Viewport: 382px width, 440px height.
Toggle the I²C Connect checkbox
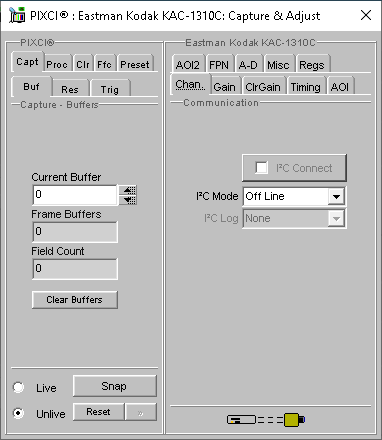click(x=261, y=168)
